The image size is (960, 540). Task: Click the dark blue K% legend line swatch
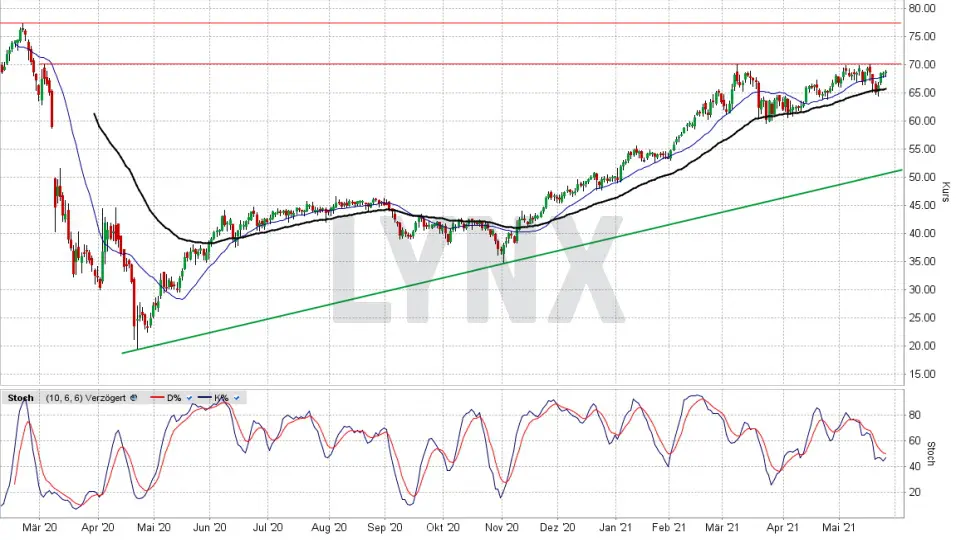click(204, 398)
